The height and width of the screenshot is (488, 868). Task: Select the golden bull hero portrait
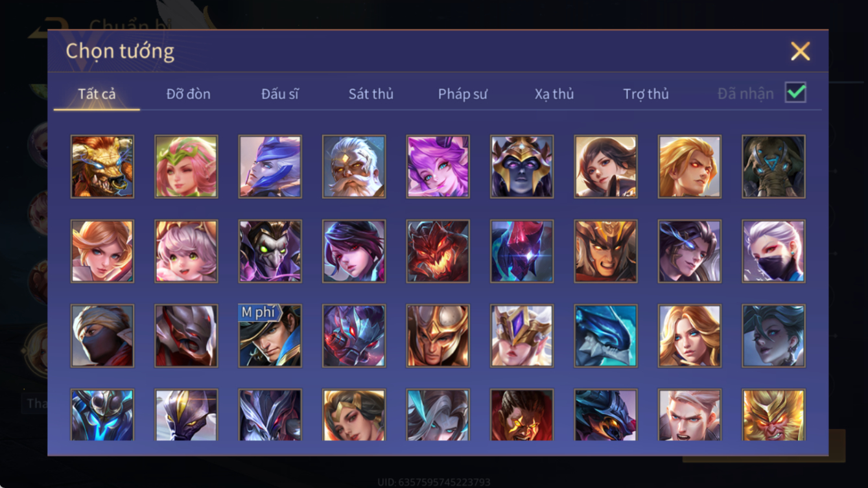click(102, 167)
